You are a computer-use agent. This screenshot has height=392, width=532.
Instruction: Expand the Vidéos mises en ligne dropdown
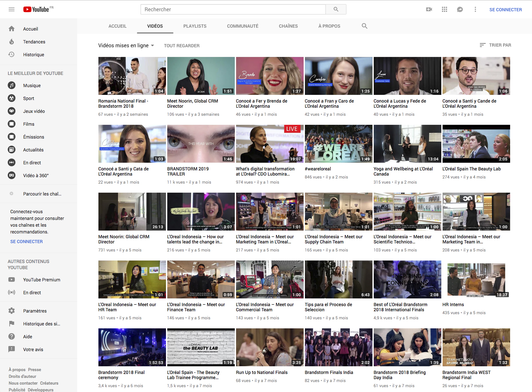click(x=126, y=45)
